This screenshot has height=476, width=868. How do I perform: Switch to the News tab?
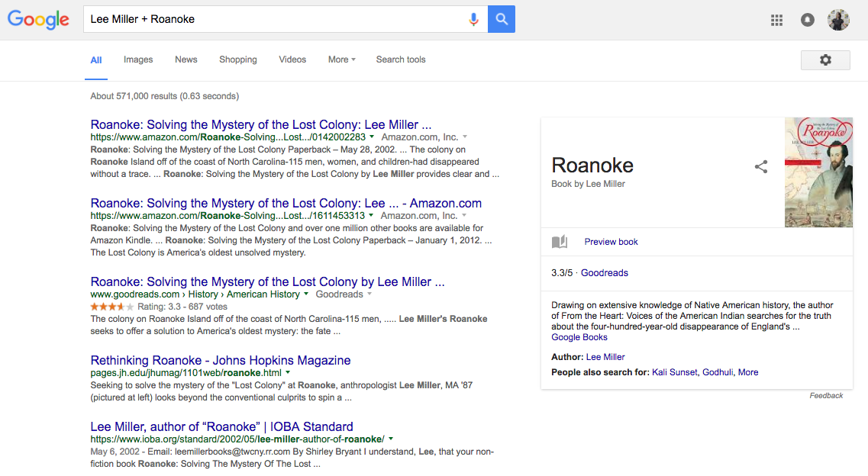coord(186,59)
